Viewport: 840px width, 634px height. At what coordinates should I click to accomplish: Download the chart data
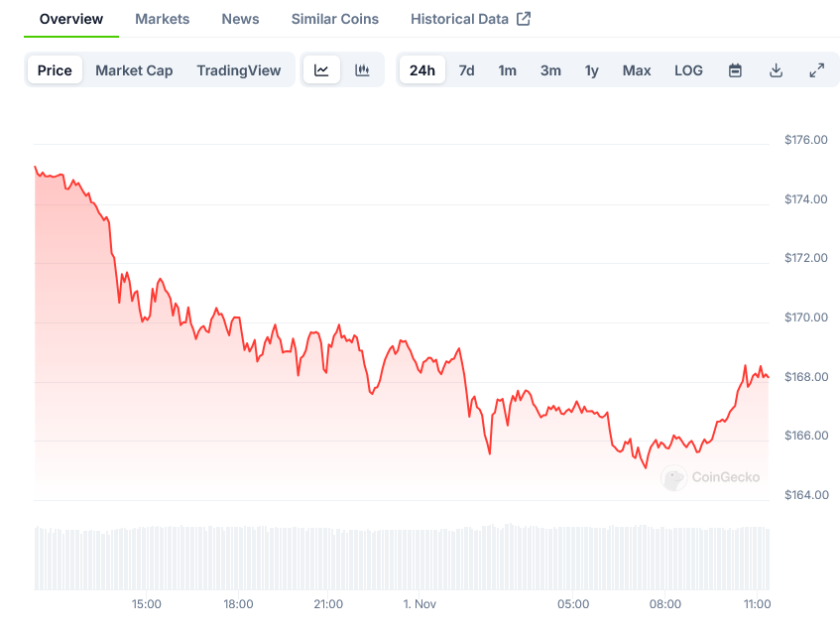point(776,70)
